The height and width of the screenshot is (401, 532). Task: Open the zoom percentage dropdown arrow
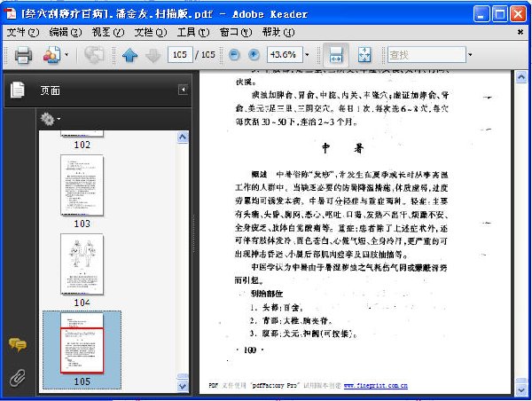click(307, 55)
